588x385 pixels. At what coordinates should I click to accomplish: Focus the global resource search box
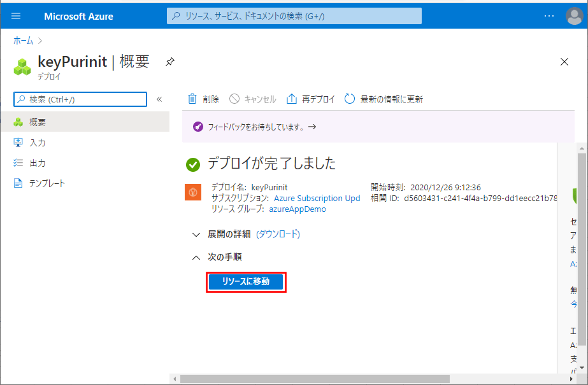click(x=294, y=16)
